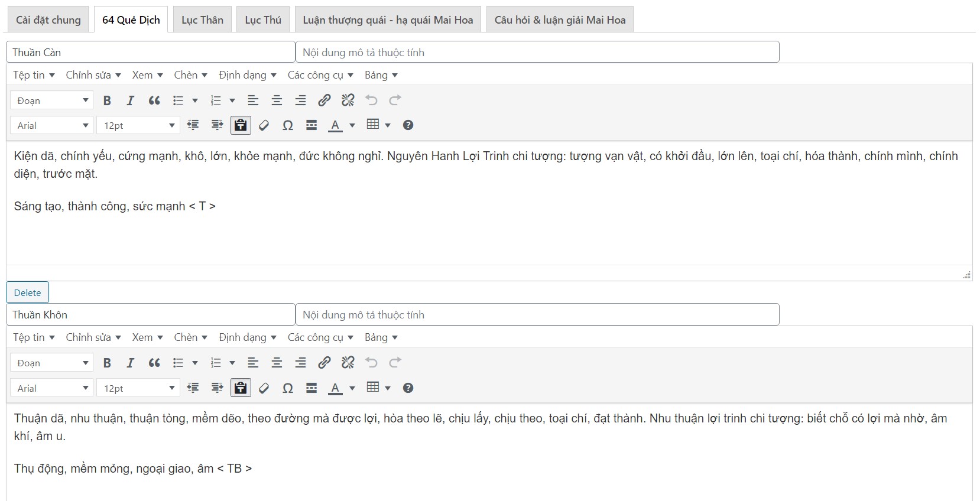Align text right in Thuần Càn editor
The image size is (980, 501).
300,100
